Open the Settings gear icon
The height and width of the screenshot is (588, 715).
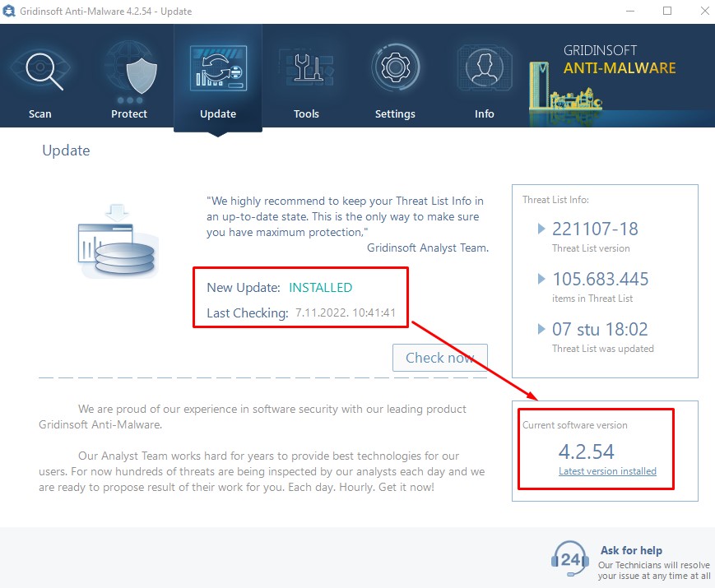coord(395,67)
